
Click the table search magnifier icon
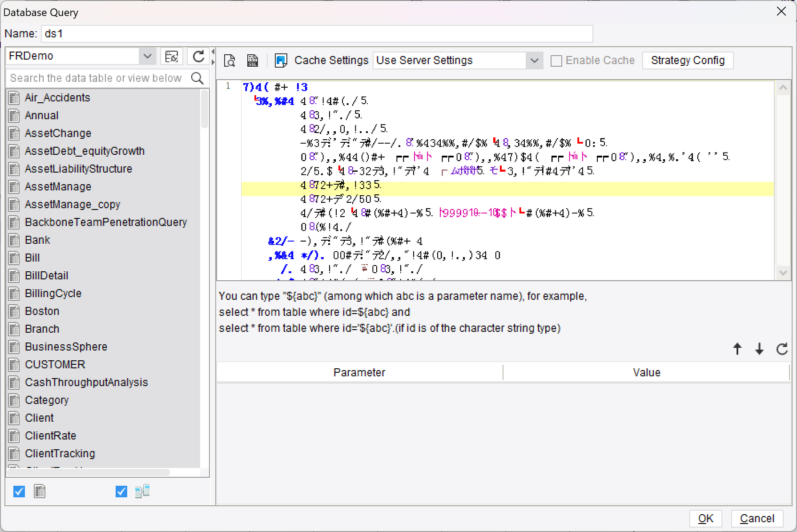click(x=197, y=78)
